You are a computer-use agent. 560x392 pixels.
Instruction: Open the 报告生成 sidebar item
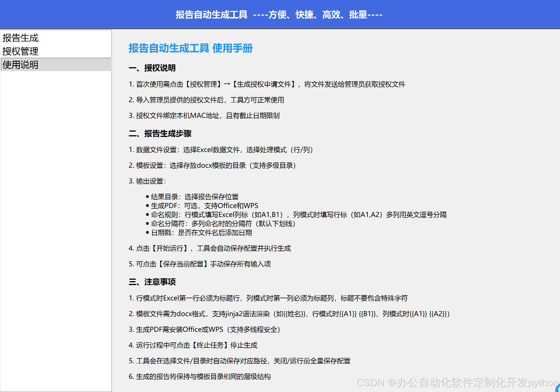pos(20,38)
